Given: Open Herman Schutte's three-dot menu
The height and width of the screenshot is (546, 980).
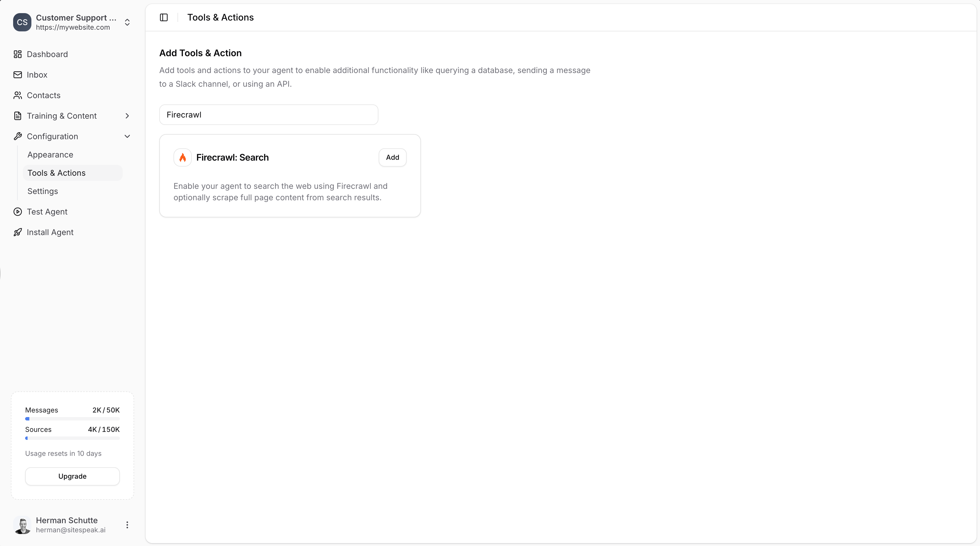Looking at the screenshot, I should [x=127, y=525].
